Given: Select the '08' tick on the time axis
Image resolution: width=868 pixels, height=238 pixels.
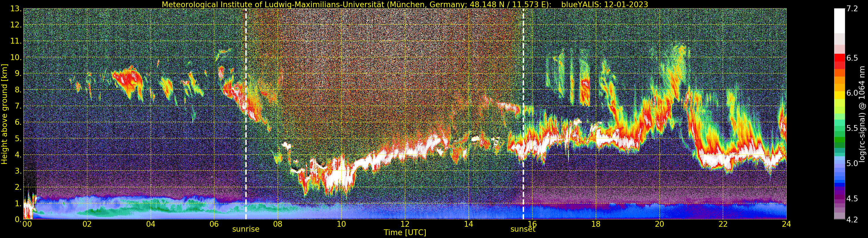Looking at the screenshot, I should click(x=278, y=224).
